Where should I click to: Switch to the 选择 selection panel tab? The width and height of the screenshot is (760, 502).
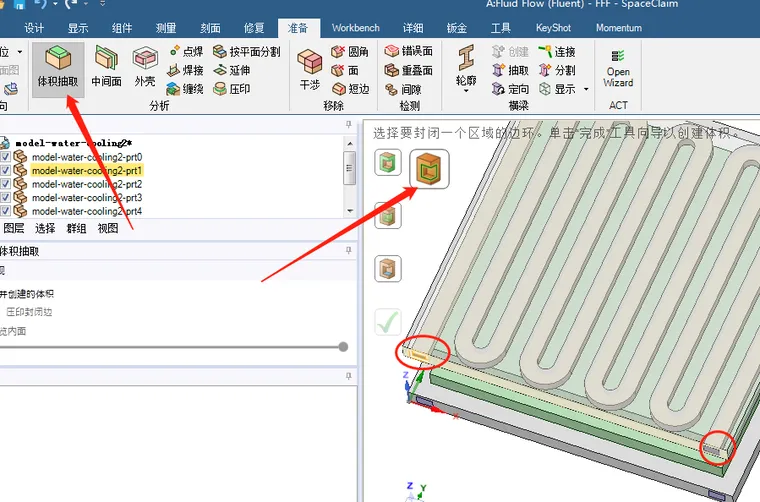[x=45, y=228]
